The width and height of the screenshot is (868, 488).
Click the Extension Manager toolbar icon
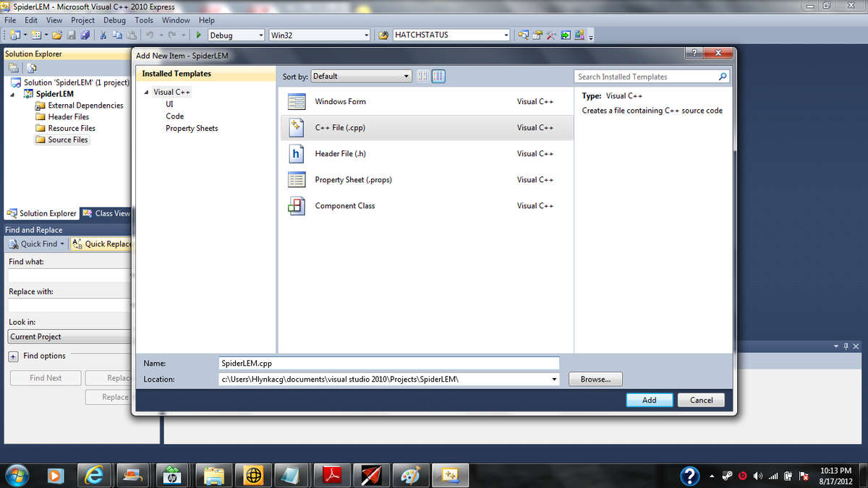pyautogui.click(x=579, y=35)
